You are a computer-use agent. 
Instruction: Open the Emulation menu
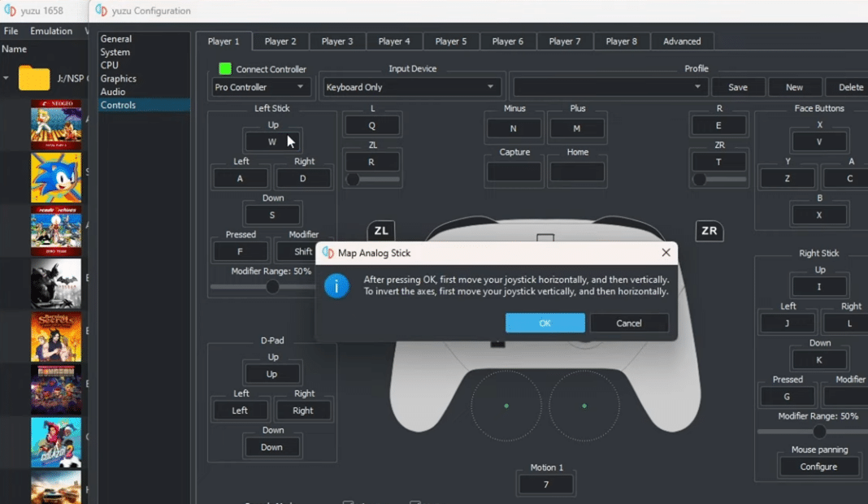click(52, 30)
